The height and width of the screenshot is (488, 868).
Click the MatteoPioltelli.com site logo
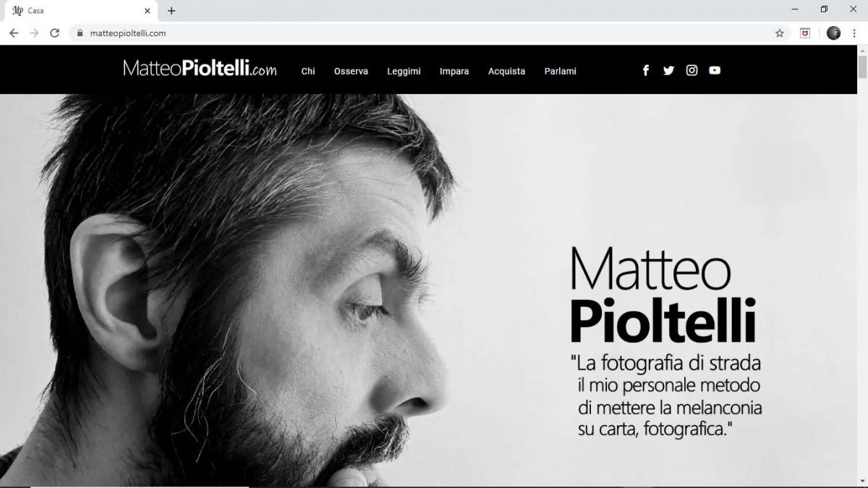200,69
